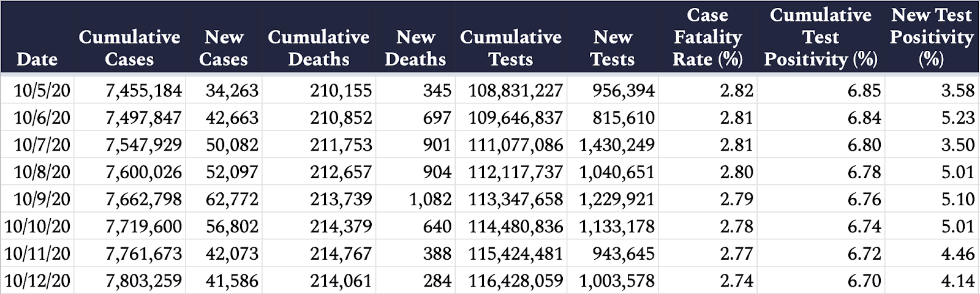This screenshot has height=294, width=980.
Task: Select the 10/5/20 date cell
Action: coord(42,91)
